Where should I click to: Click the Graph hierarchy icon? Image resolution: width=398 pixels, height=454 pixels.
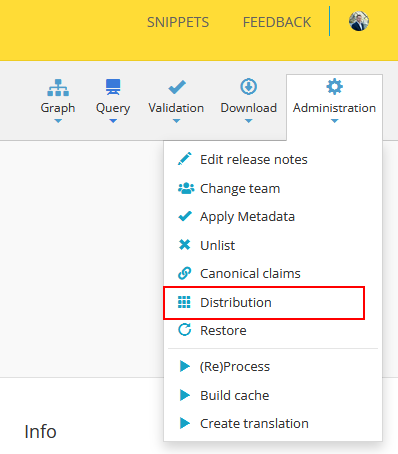tap(58, 88)
